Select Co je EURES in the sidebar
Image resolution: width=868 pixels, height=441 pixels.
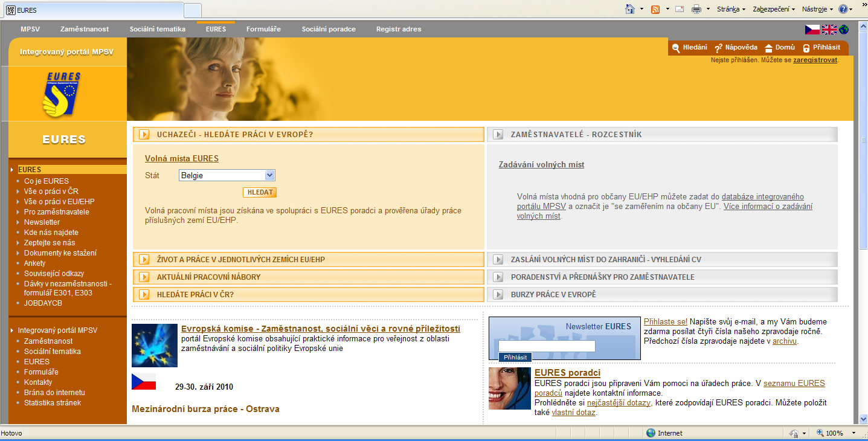coord(47,181)
